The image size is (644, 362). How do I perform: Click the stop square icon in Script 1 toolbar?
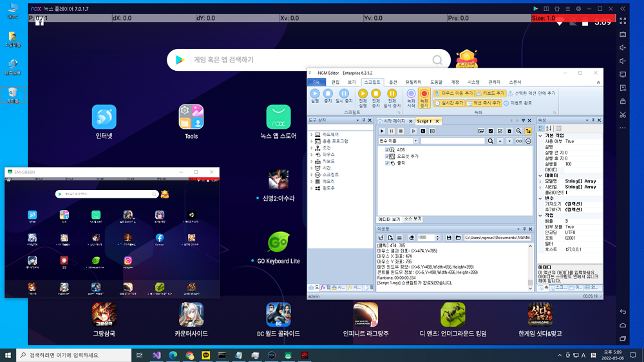(401, 131)
